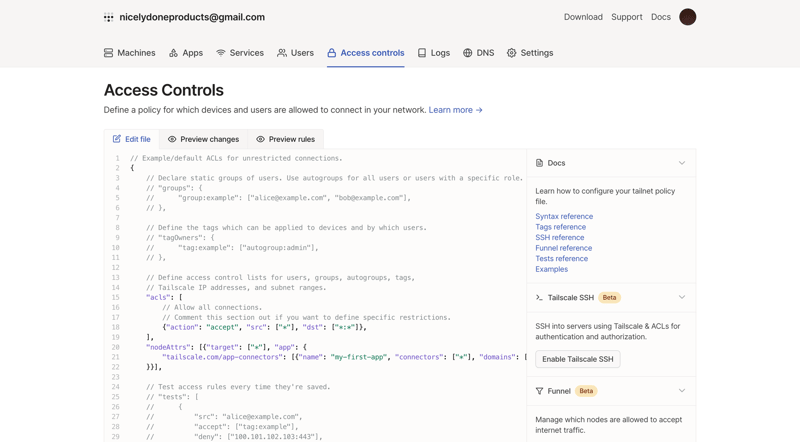Click the Logs book icon
Viewport: 800px width, 442px height.
pos(421,53)
